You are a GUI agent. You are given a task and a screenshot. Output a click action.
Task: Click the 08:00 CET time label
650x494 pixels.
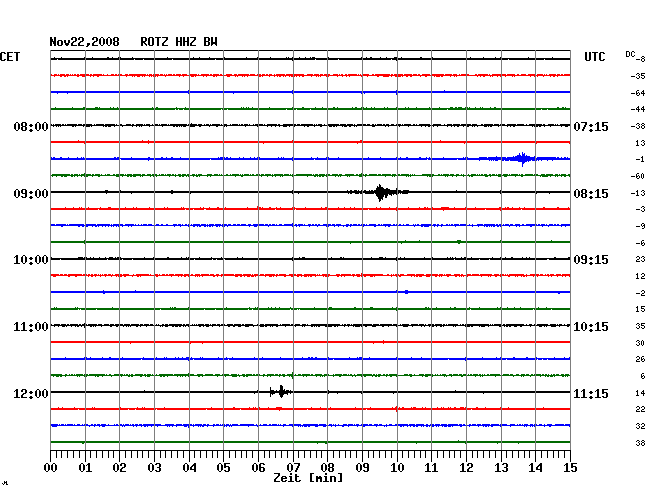(x=31, y=126)
